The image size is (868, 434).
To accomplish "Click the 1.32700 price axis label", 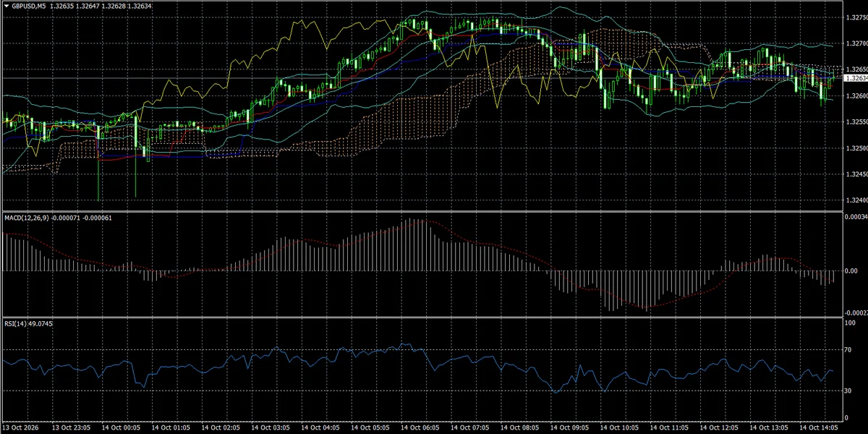I will click(856, 44).
